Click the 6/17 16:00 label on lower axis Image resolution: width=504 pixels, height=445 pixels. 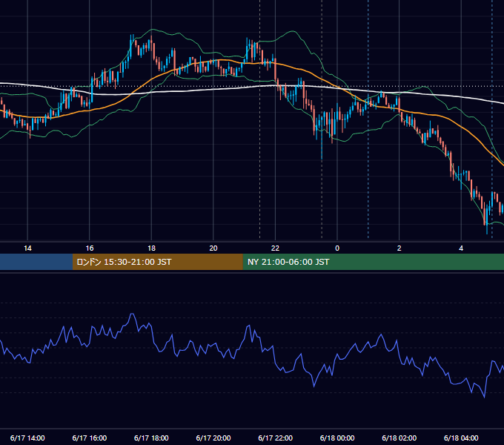coord(90,438)
